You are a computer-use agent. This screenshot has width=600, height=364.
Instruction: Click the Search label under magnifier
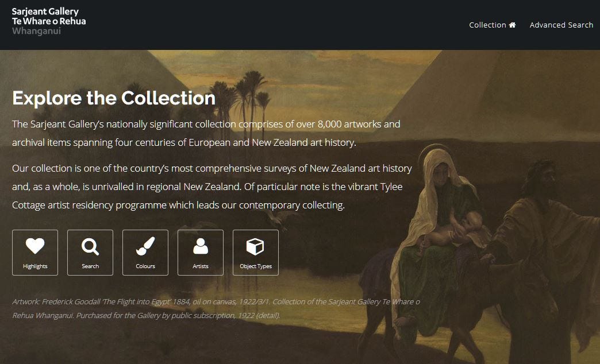coord(90,266)
